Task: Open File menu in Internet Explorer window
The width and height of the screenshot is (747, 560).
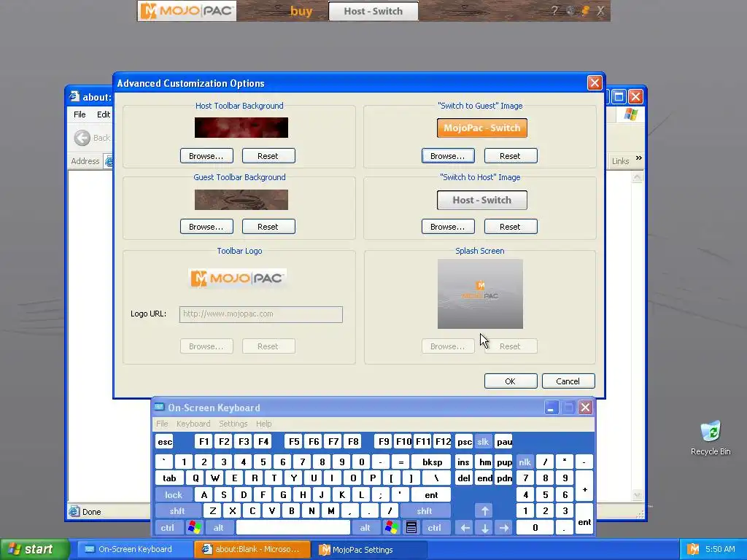Action: click(x=80, y=114)
